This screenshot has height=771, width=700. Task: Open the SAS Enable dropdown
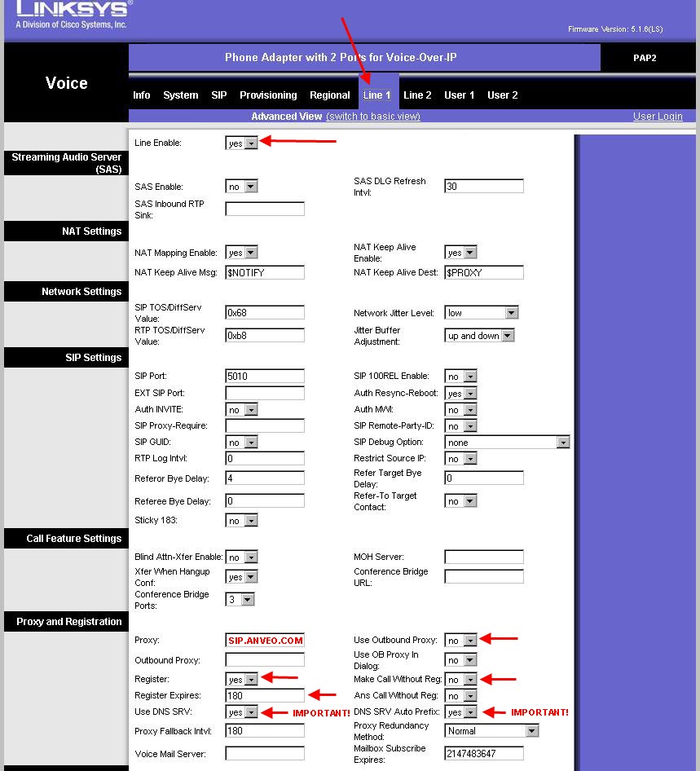[x=241, y=187]
